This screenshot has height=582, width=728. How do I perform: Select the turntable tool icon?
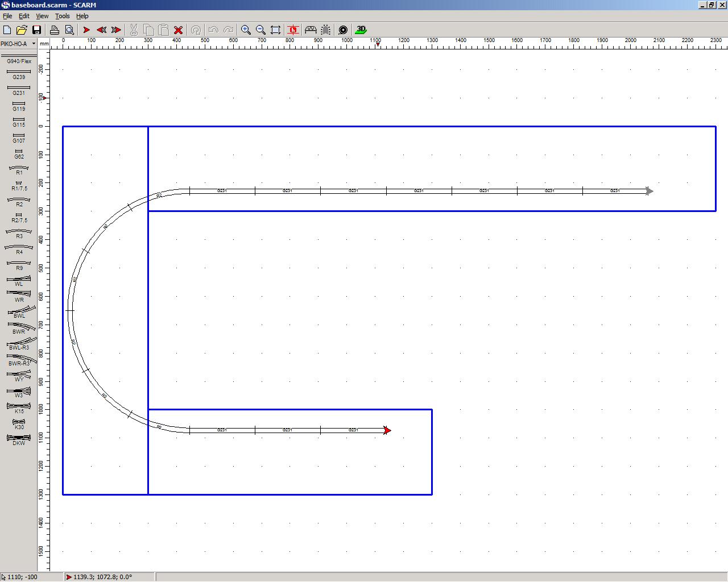[343, 30]
